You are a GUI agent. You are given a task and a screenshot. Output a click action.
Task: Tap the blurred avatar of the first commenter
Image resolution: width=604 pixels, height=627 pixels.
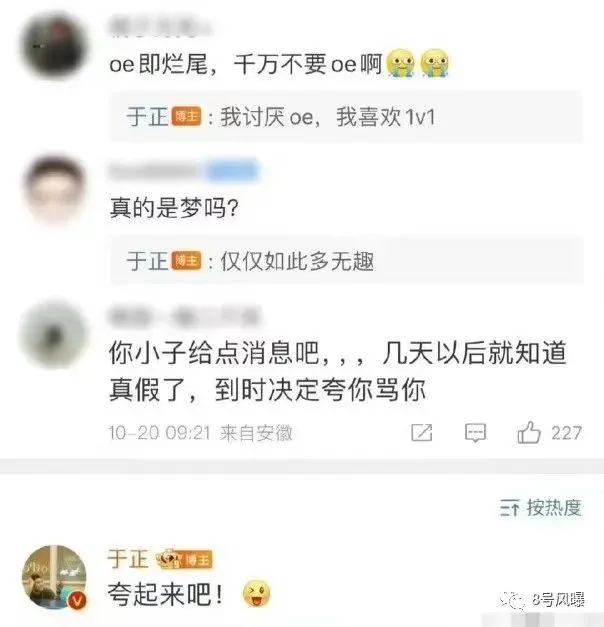54,46
